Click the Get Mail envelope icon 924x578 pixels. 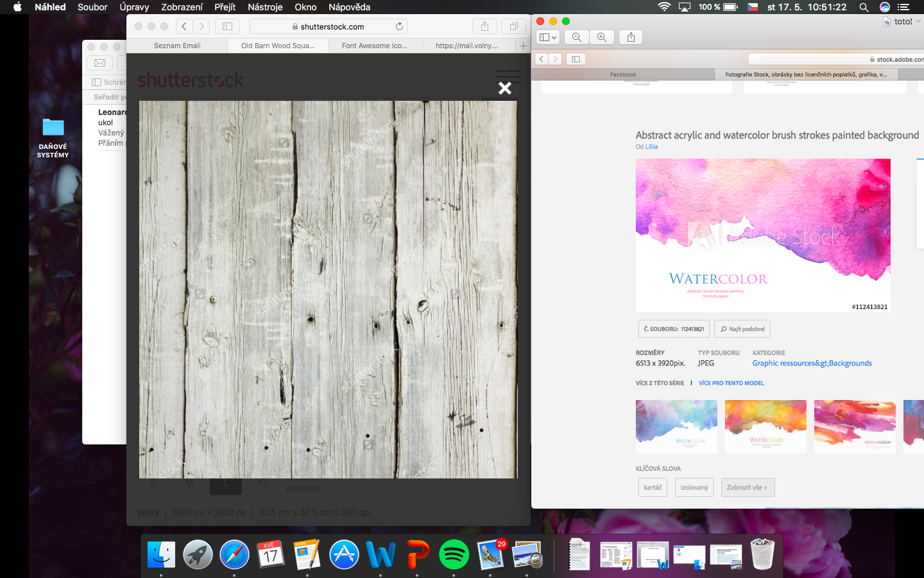tap(99, 63)
